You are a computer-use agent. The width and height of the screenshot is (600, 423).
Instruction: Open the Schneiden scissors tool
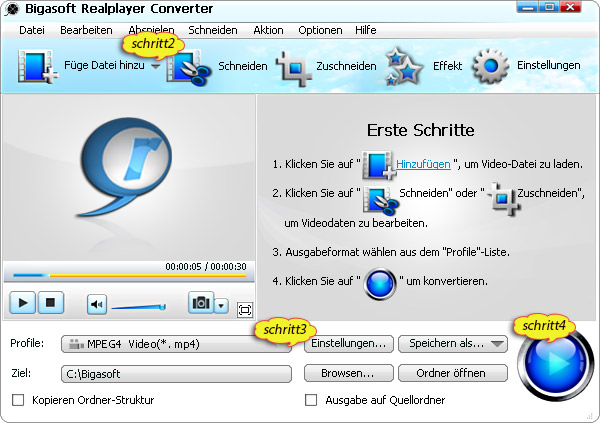tap(189, 67)
